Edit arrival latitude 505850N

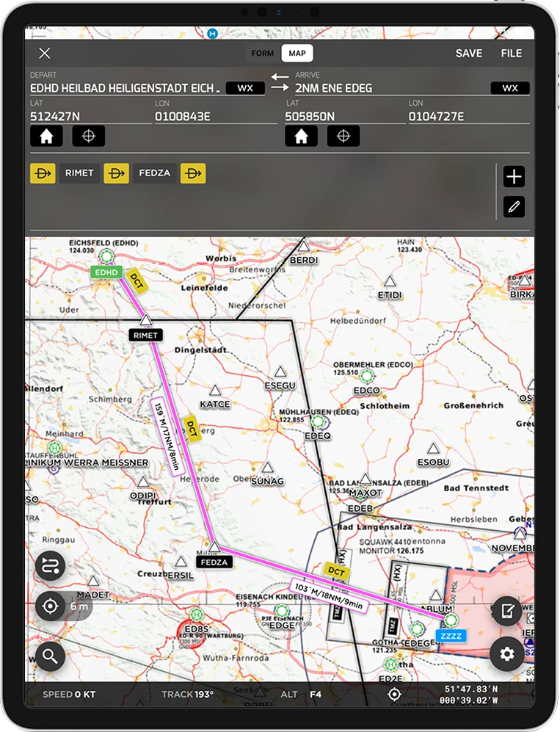346,116
